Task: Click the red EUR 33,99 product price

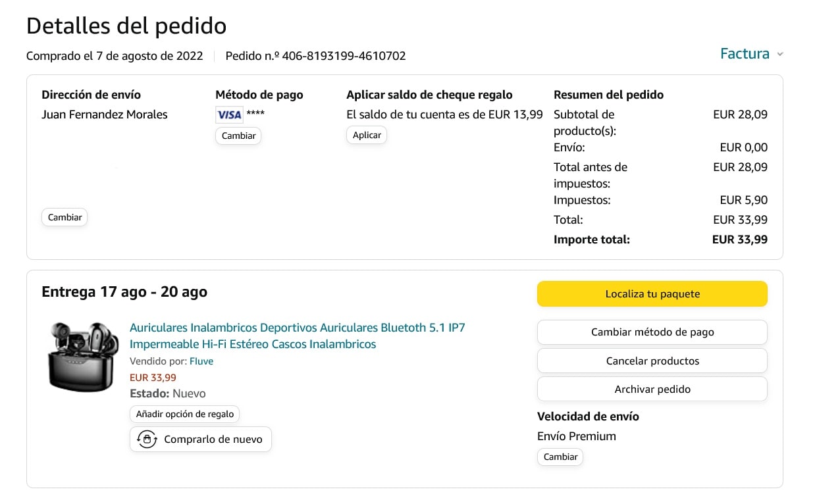Action: click(153, 378)
